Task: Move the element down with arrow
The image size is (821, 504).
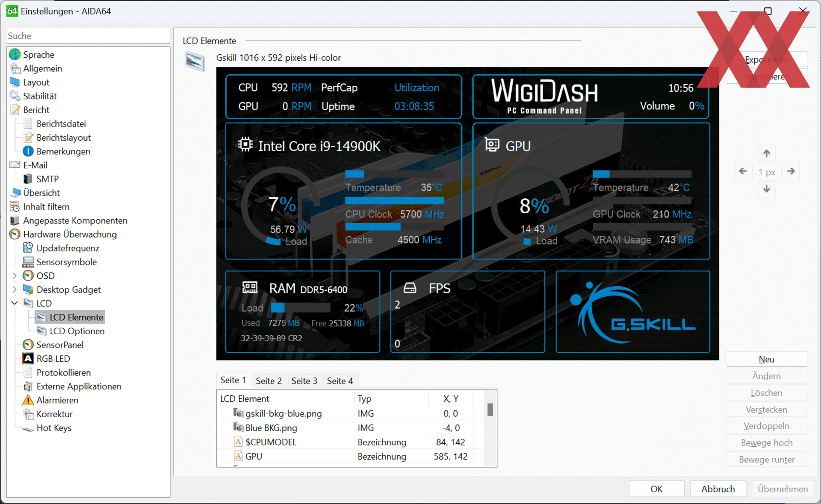Action: [767, 189]
